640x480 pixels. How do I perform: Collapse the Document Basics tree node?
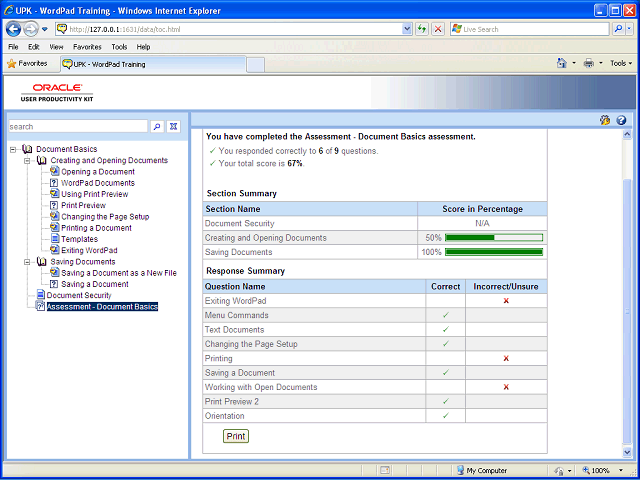13,149
